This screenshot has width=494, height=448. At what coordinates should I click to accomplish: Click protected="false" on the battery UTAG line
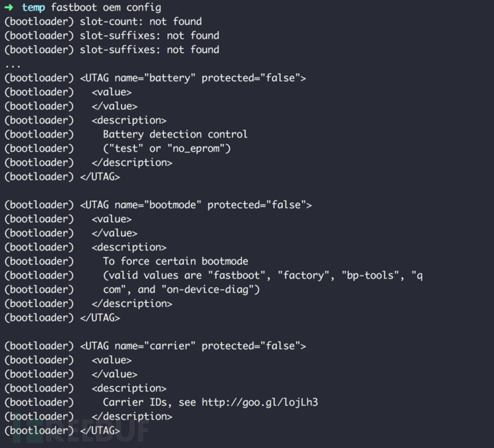[x=253, y=78]
